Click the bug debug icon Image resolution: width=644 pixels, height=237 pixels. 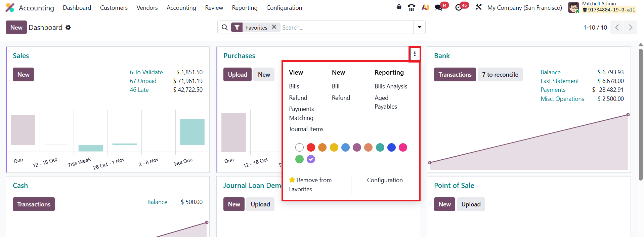[x=399, y=7]
